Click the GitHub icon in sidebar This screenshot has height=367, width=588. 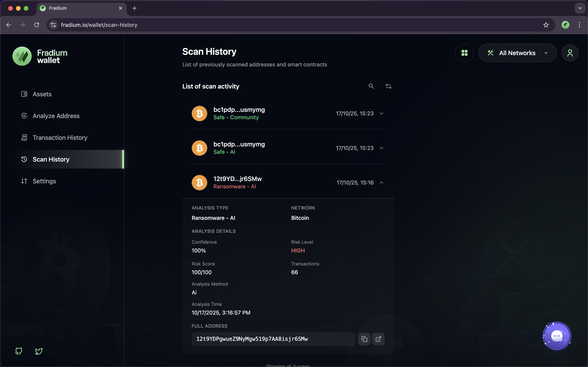click(x=19, y=351)
